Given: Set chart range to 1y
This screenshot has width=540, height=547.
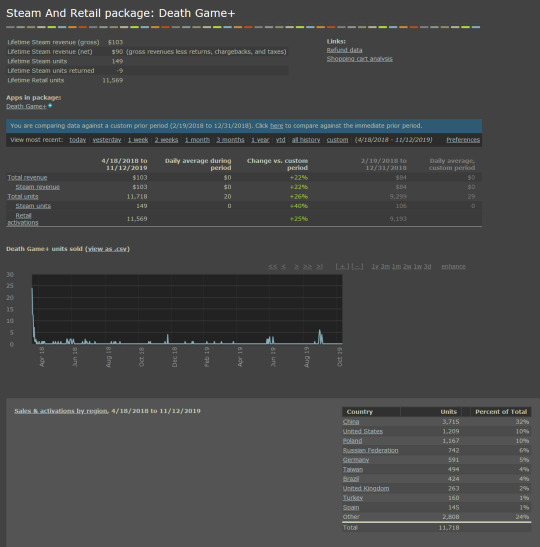Looking at the screenshot, I should [375, 267].
